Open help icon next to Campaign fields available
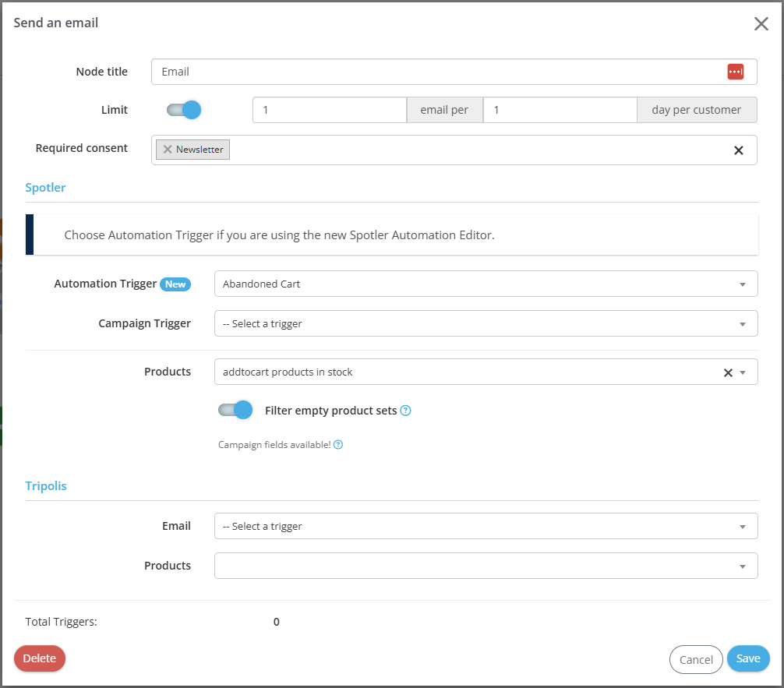 coord(338,445)
